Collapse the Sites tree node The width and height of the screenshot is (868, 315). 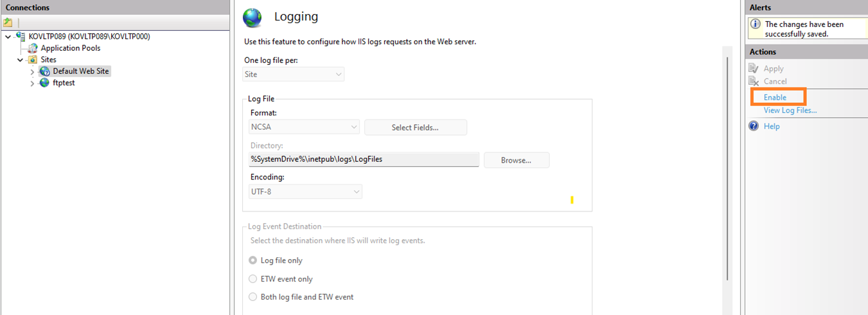21,60
